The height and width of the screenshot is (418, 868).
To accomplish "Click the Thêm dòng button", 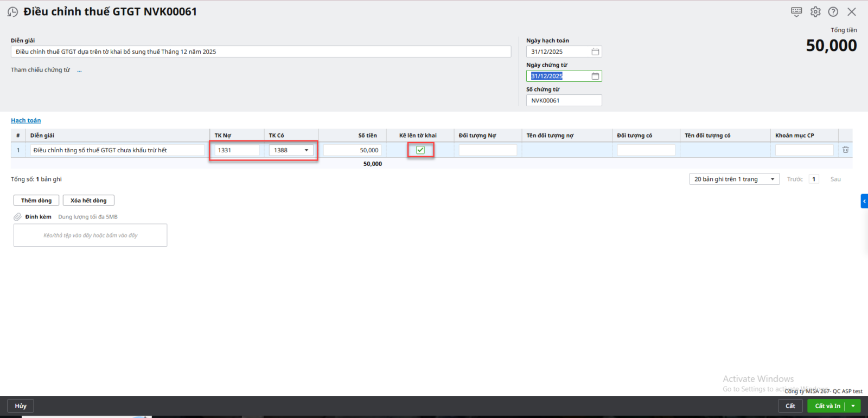I will click(36, 201).
